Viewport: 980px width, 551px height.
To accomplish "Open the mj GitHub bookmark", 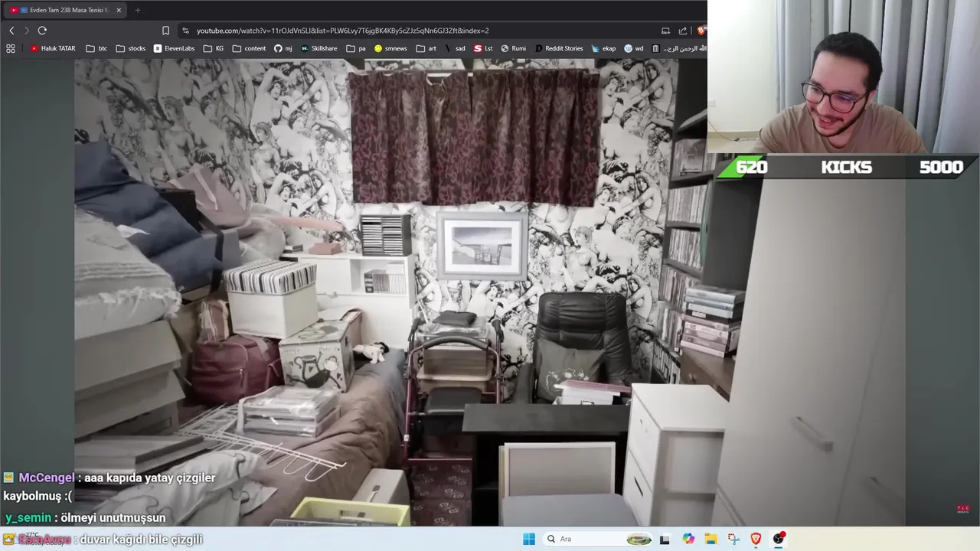I will (283, 48).
